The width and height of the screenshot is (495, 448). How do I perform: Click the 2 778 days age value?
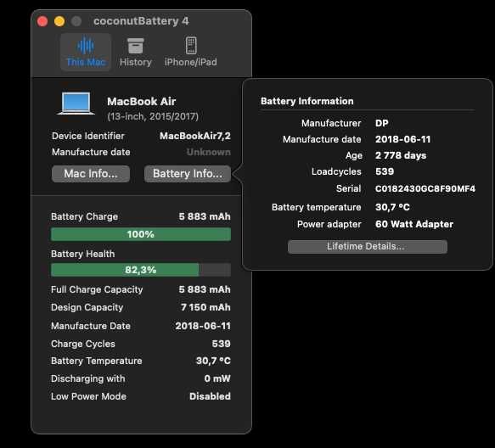[401, 155]
